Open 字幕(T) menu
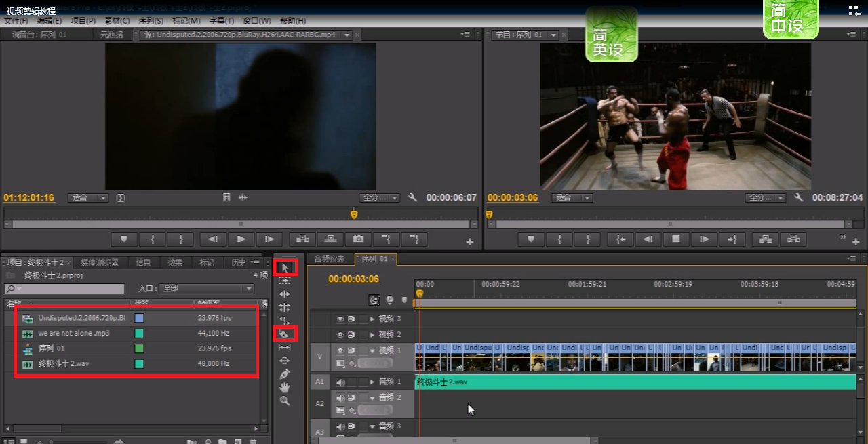This screenshot has height=444, width=868. (221, 21)
